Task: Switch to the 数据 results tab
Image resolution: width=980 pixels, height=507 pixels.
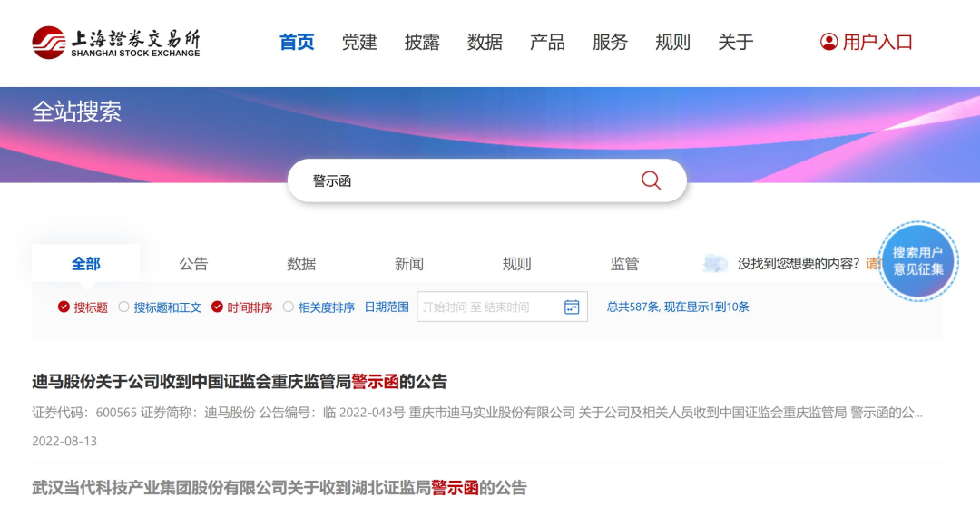Action: [x=301, y=264]
